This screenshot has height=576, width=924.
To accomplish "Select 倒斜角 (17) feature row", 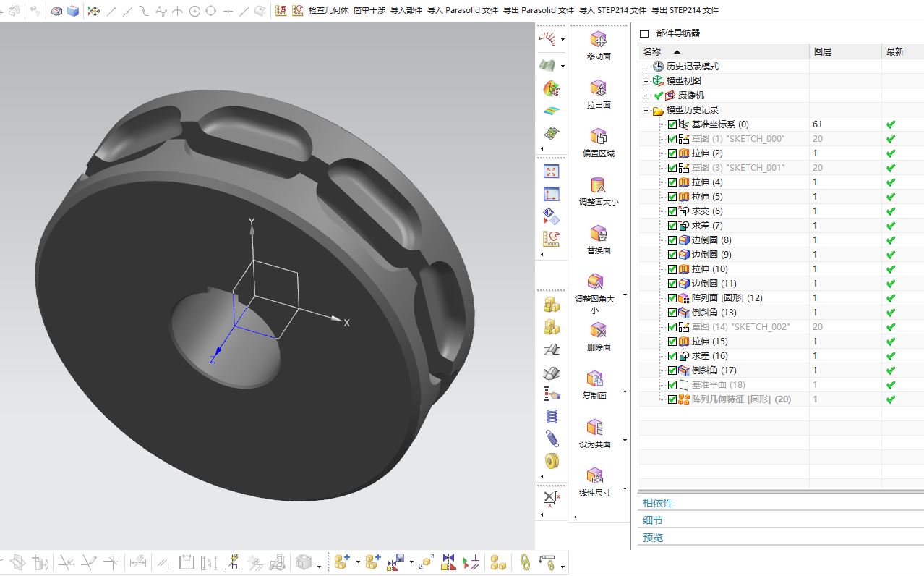I will (714, 370).
